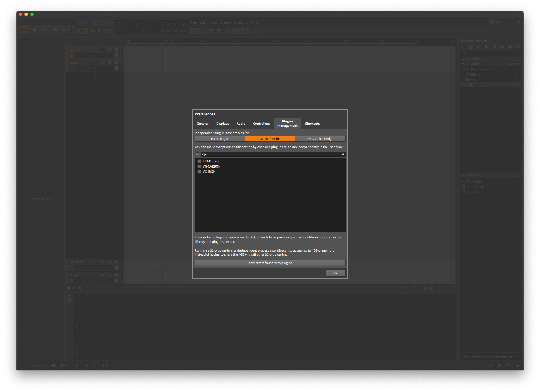540x392 pixels.
Task: Adjust the Audio 2 track volume slider
Action: tap(94, 68)
